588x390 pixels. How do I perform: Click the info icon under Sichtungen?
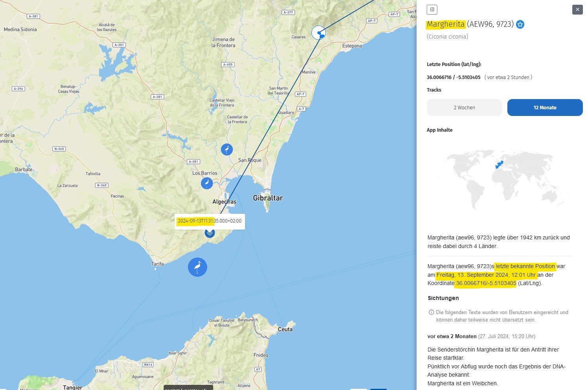(431, 312)
